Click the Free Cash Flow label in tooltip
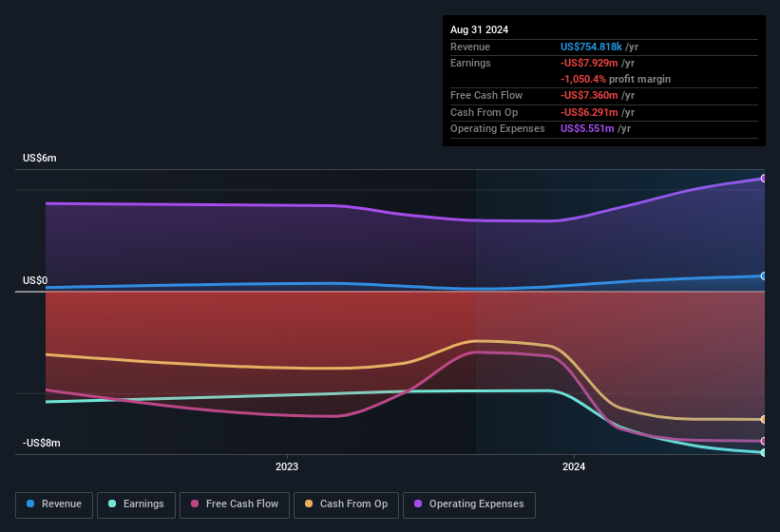780x532 pixels. point(486,95)
